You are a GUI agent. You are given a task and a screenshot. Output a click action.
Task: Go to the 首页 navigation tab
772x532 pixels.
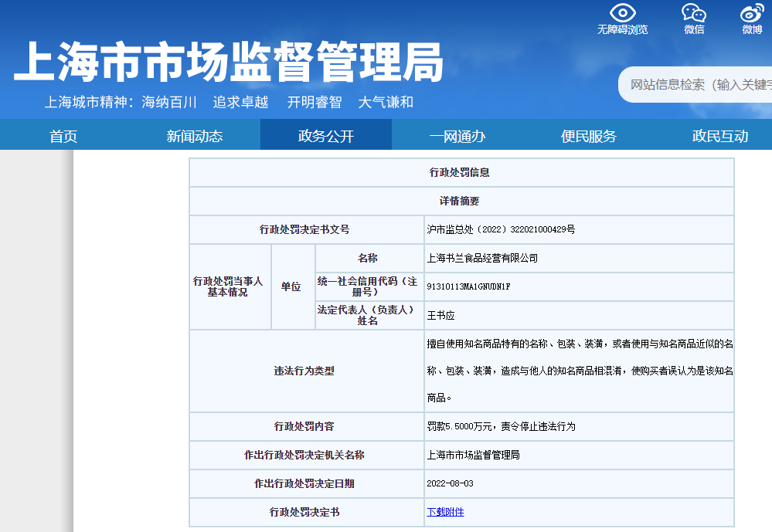[63, 136]
